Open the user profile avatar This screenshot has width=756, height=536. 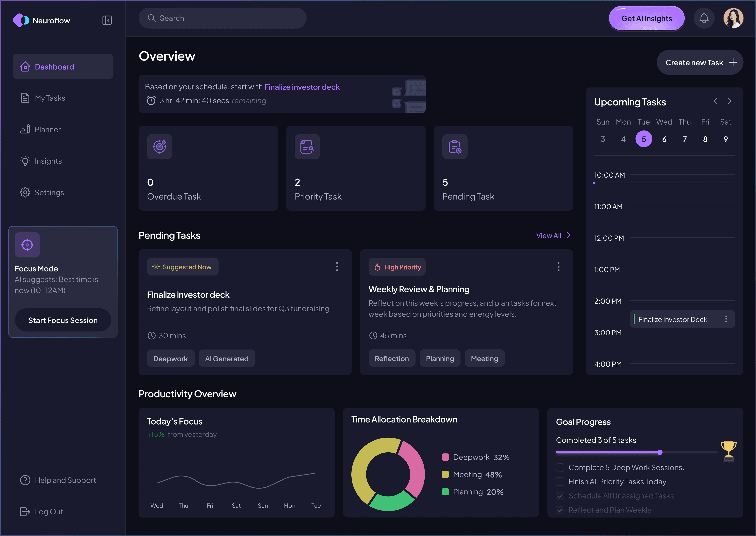(733, 18)
